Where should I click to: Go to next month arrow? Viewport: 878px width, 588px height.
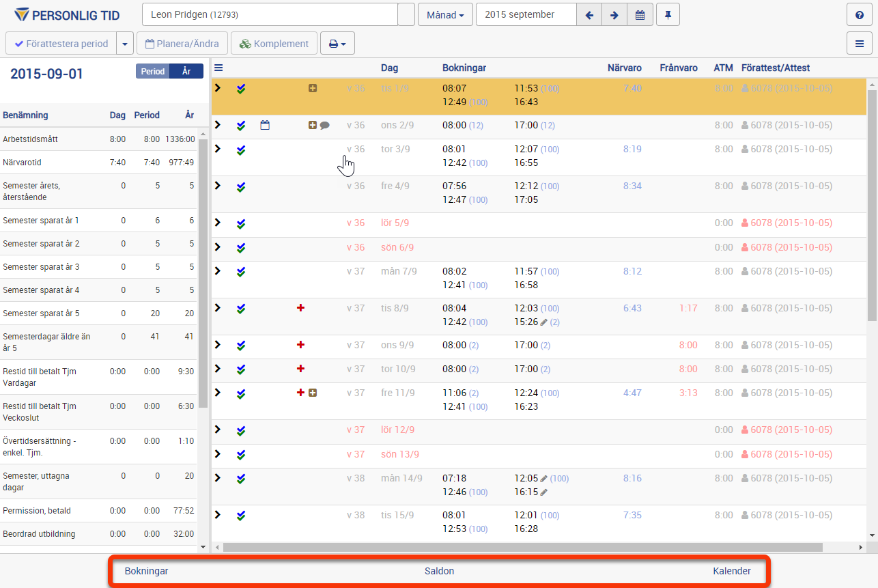(614, 14)
